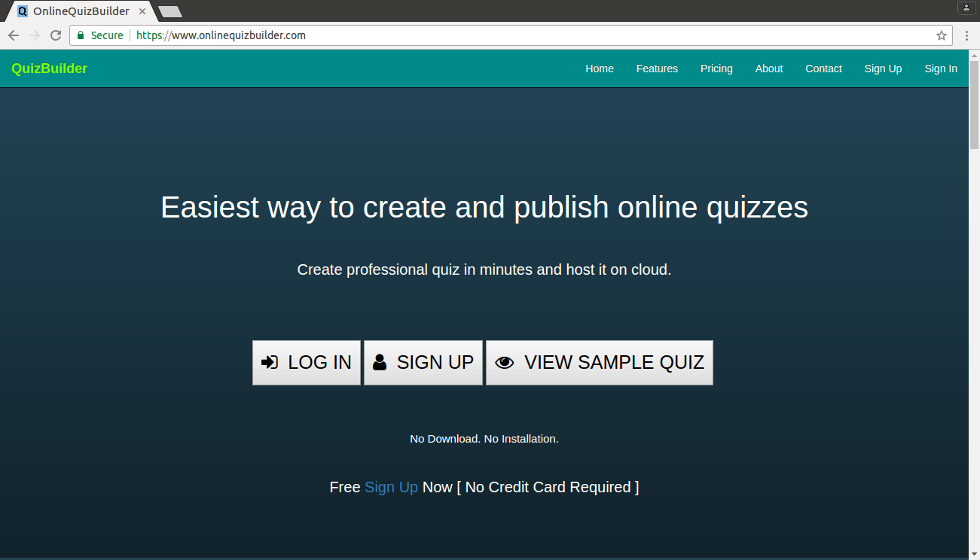The height and width of the screenshot is (560, 980).
Task: Click the green padlock Secure icon
Action: 81,35
